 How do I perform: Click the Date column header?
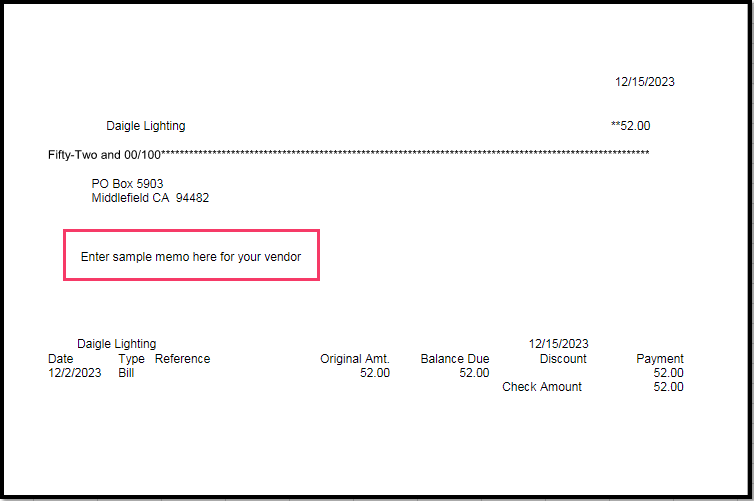[60, 359]
